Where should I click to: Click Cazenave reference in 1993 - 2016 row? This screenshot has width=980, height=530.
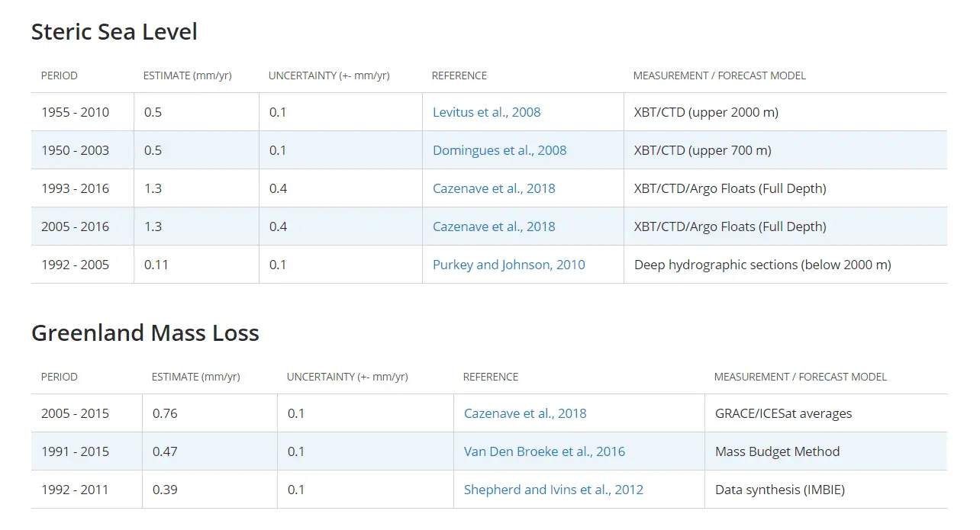click(494, 188)
